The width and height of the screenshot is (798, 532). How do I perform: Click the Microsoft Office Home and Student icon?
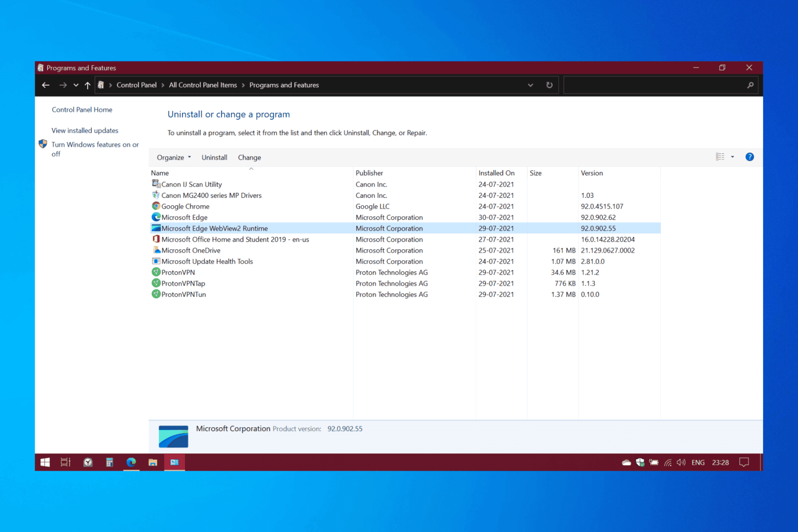point(156,239)
